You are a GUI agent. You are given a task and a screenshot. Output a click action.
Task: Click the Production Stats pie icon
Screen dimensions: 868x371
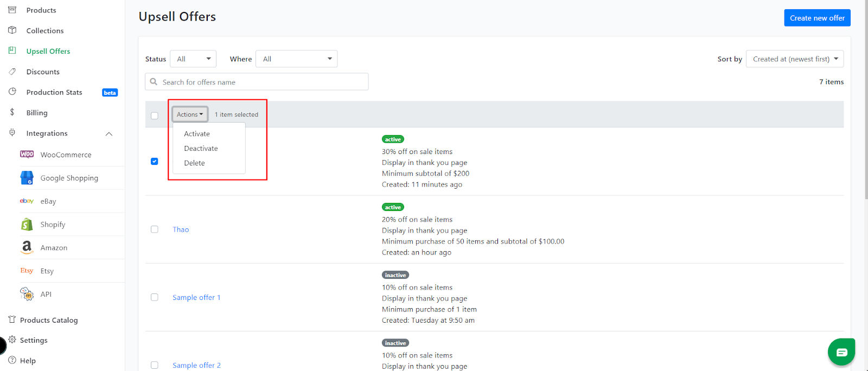12,92
